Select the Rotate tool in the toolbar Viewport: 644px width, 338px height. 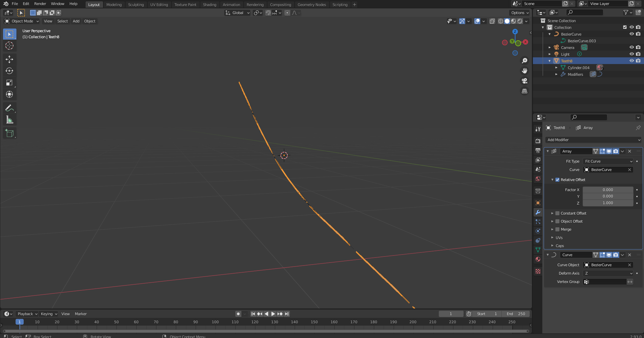coord(10,71)
